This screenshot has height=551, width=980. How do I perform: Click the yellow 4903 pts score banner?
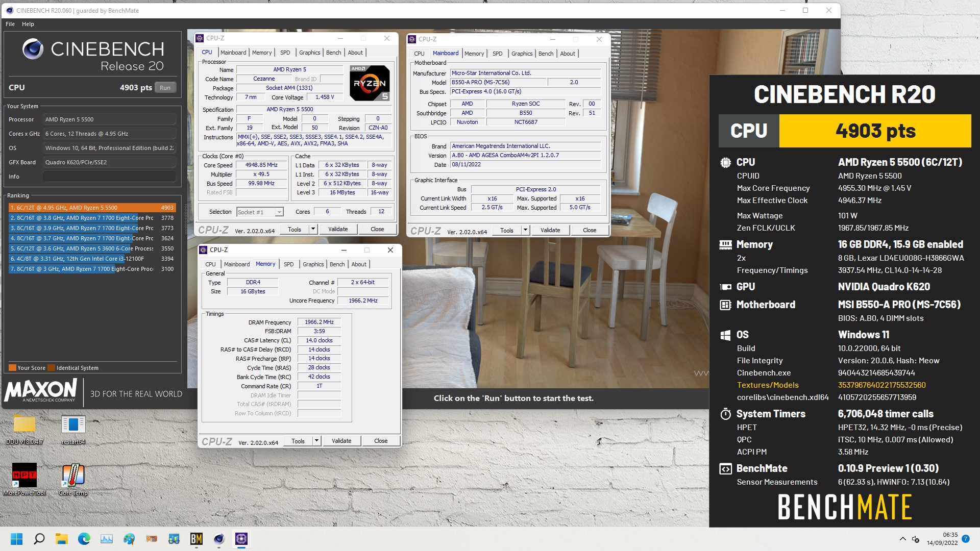pyautogui.click(x=875, y=131)
